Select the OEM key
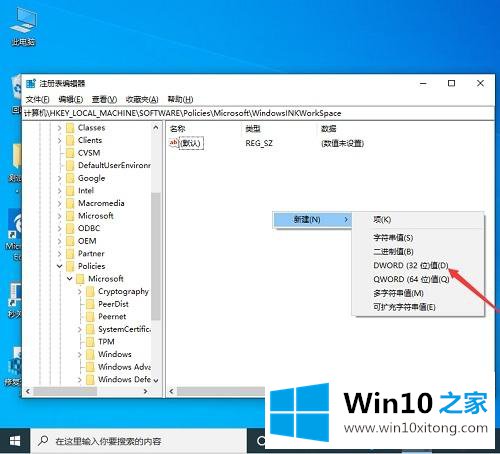 pyautogui.click(x=87, y=241)
